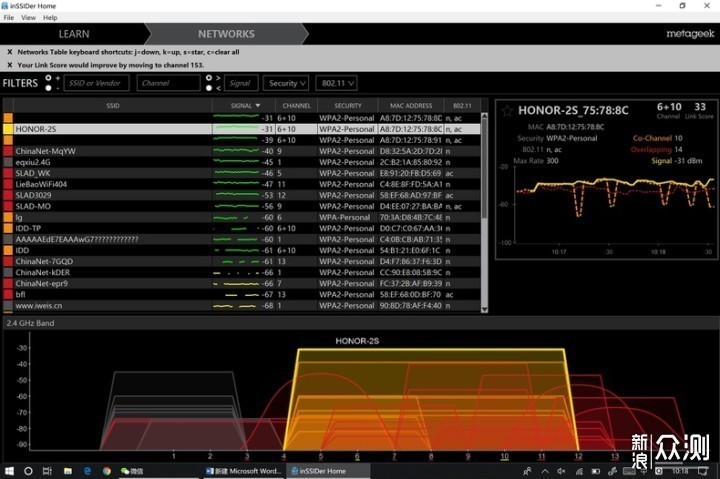The height and width of the screenshot is (479, 720).
Task: Select the SLAD3029 network row
Action: pyautogui.click(x=242, y=195)
